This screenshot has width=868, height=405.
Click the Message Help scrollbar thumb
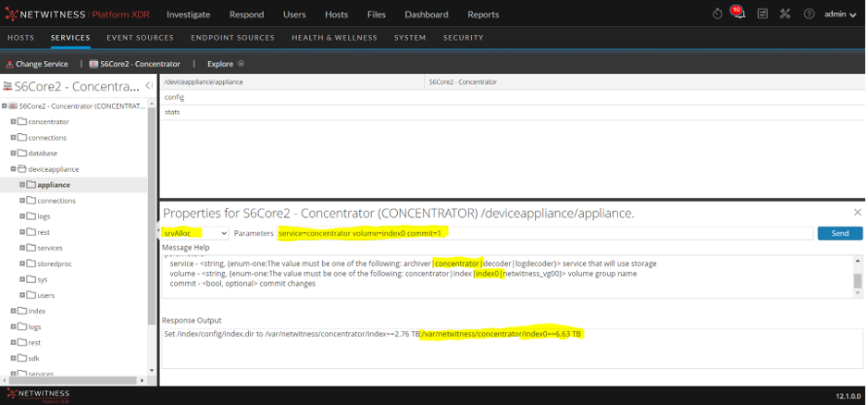point(858,281)
